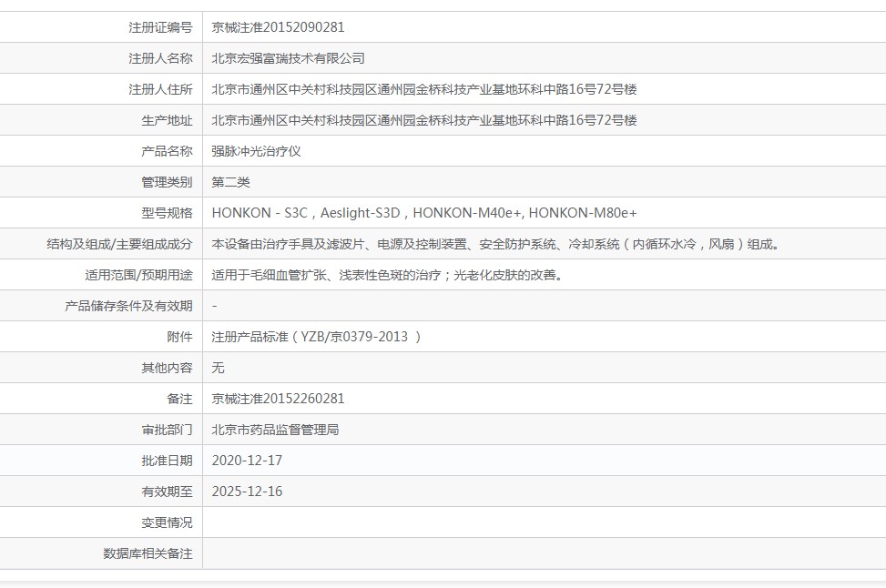The image size is (886, 588).
Task: Click the label 管理类别
Action: [167, 182]
